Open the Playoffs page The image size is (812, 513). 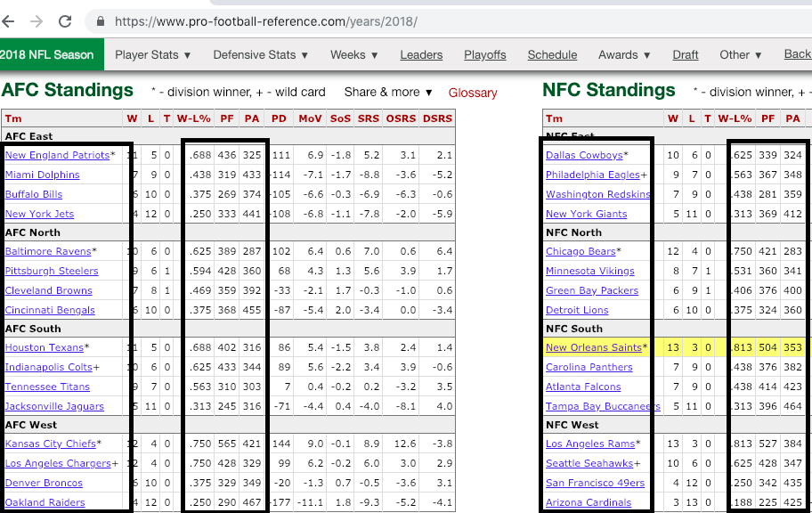point(484,55)
